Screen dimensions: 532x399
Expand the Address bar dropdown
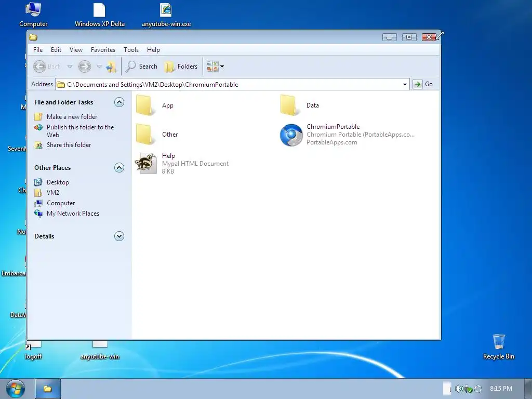pyautogui.click(x=405, y=85)
